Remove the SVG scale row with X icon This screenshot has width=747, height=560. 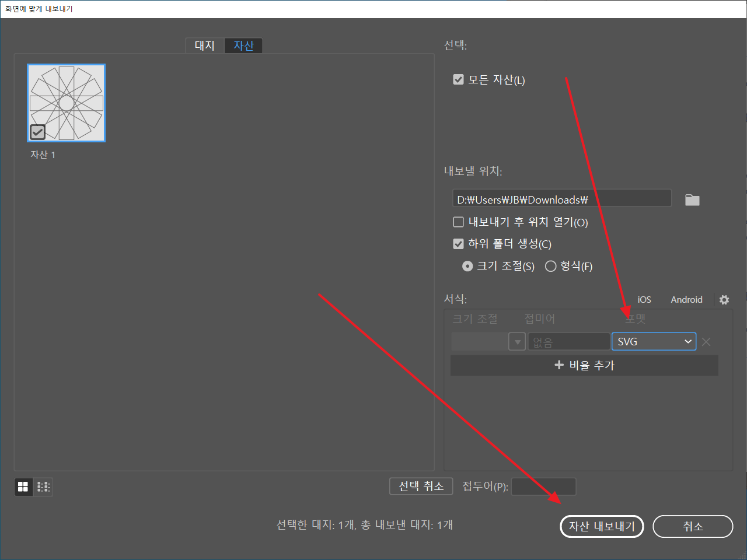(706, 342)
